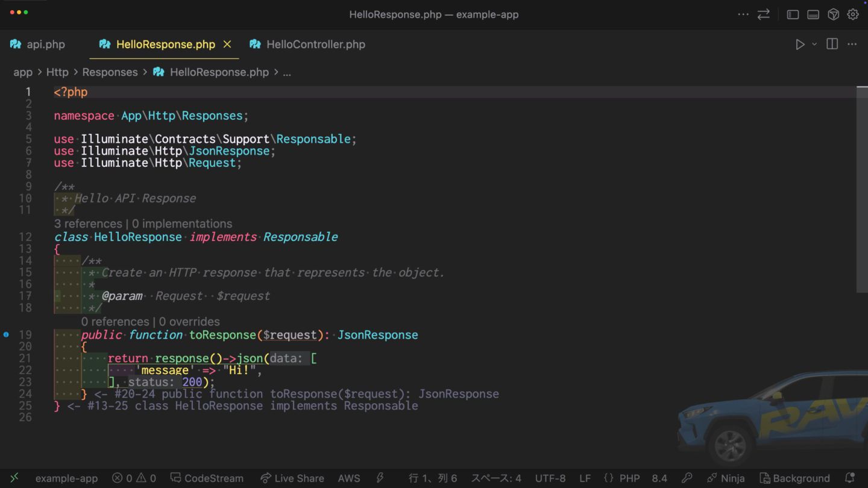Image resolution: width=868 pixels, height=488 pixels.
Task: Close the HelloResponse.php tab
Action: (227, 45)
